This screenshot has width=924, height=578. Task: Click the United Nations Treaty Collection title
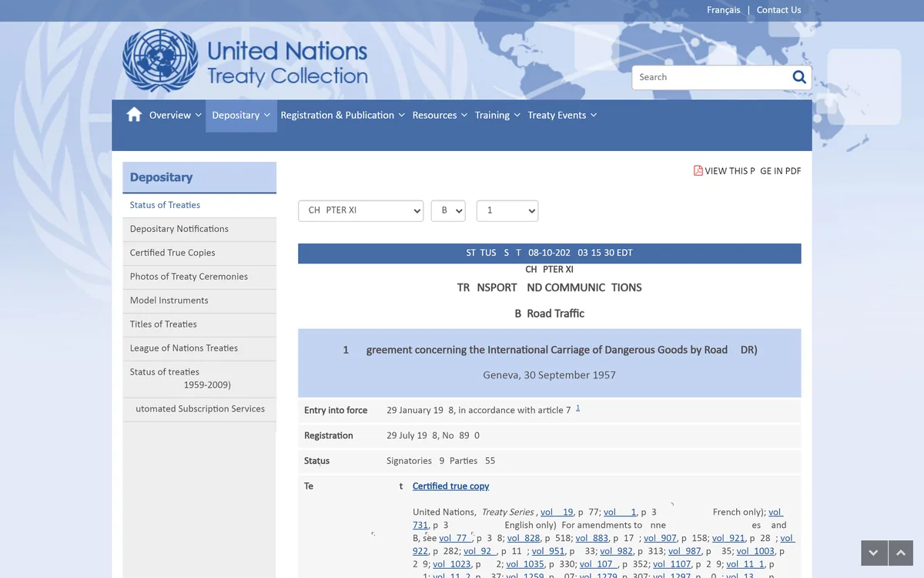pyautogui.click(x=287, y=63)
